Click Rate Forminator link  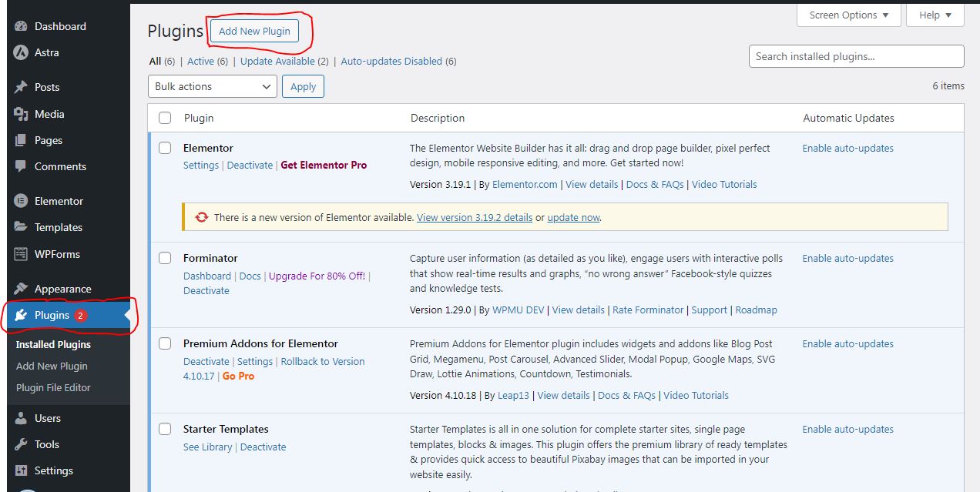[x=648, y=310]
